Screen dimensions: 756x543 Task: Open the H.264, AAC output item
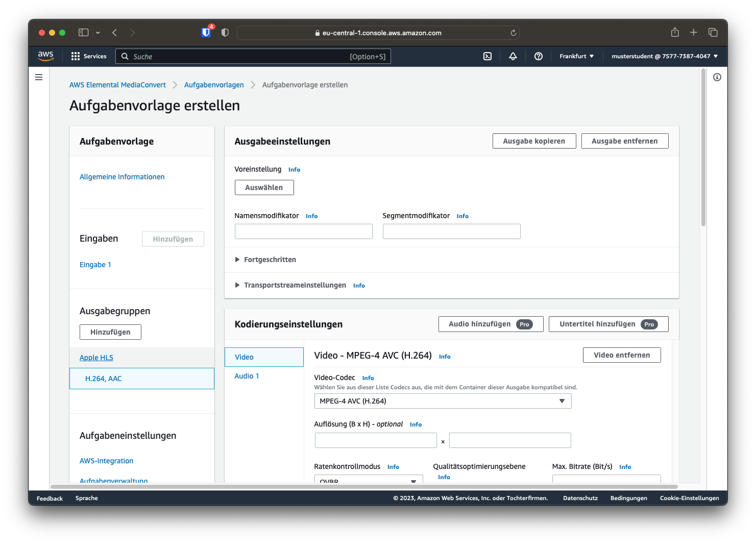click(x=142, y=379)
